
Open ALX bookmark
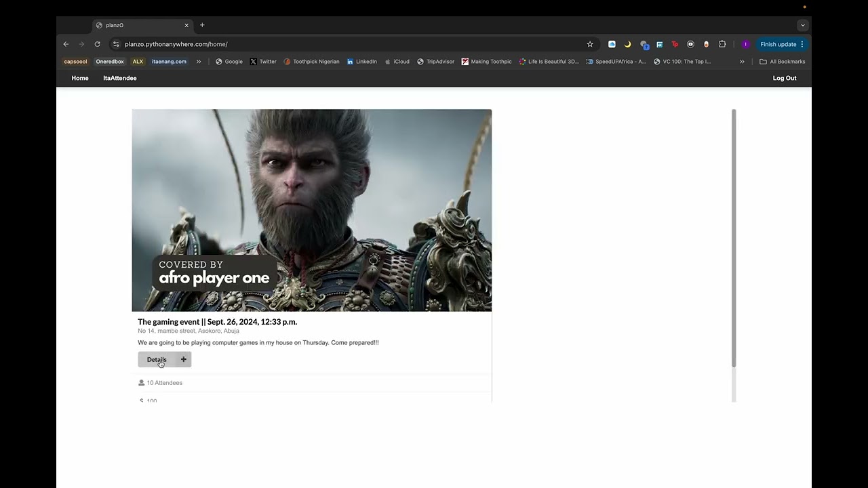click(x=138, y=62)
